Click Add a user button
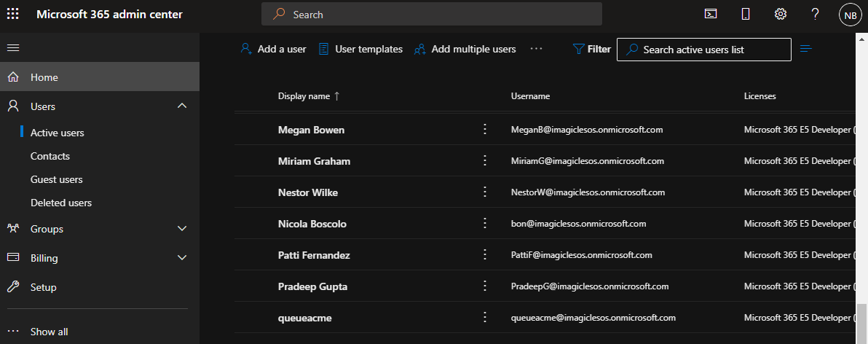 274,49
